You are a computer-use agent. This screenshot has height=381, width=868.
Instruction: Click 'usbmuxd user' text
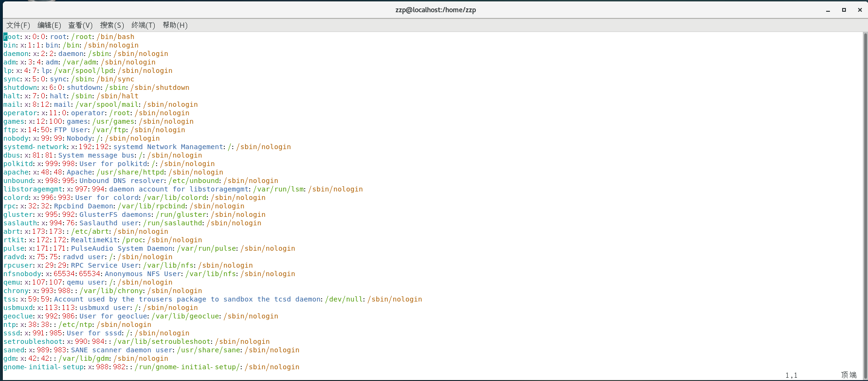[x=105, y=308]
